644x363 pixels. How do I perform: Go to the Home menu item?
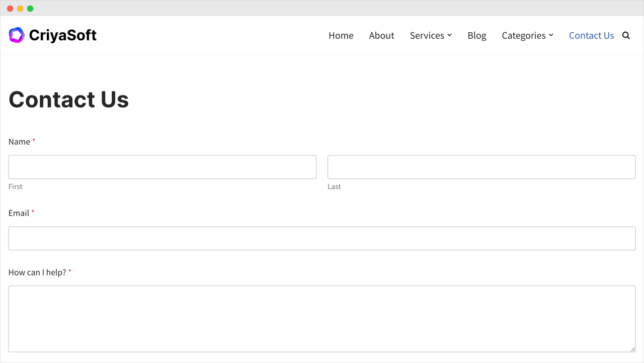pyautogui.click(x=341, y=35)
